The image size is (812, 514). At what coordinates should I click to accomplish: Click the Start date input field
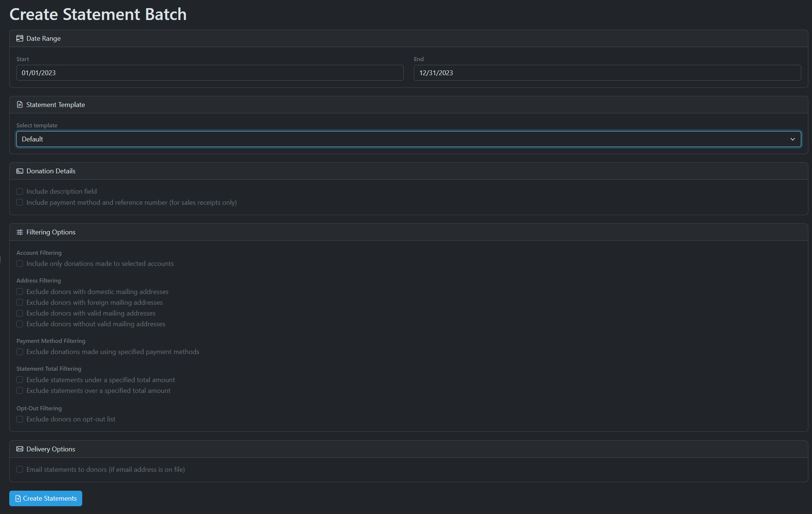click(x=210, y=73)
